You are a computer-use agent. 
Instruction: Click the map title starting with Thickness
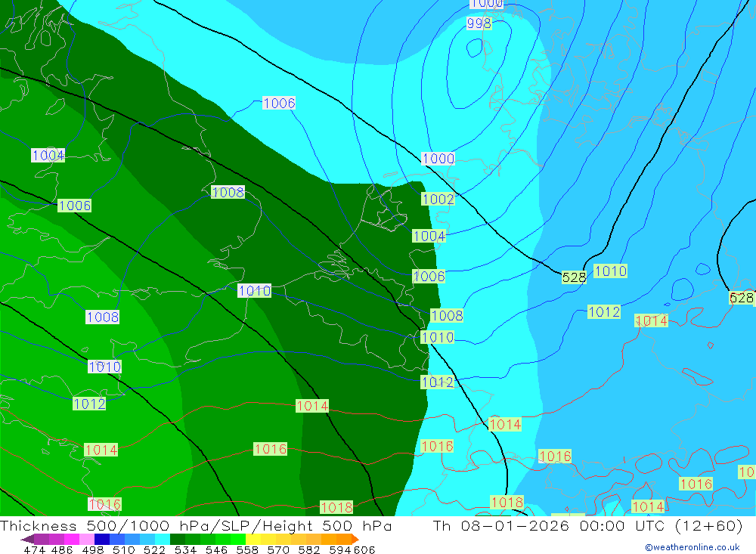click(x=197, y=525)
